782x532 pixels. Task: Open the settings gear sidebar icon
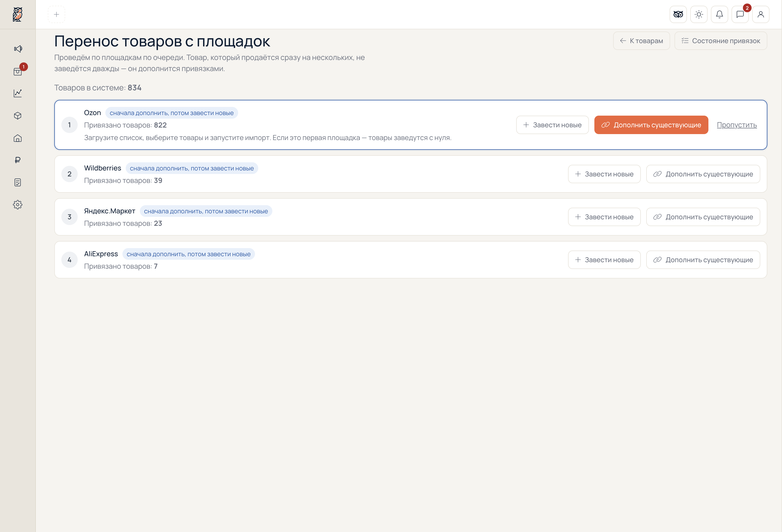18,204
